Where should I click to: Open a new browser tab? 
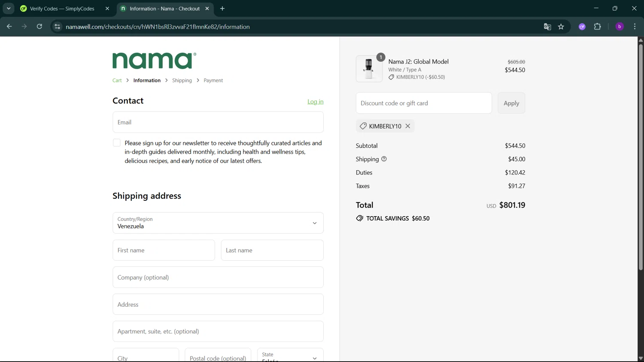point(222,9)
